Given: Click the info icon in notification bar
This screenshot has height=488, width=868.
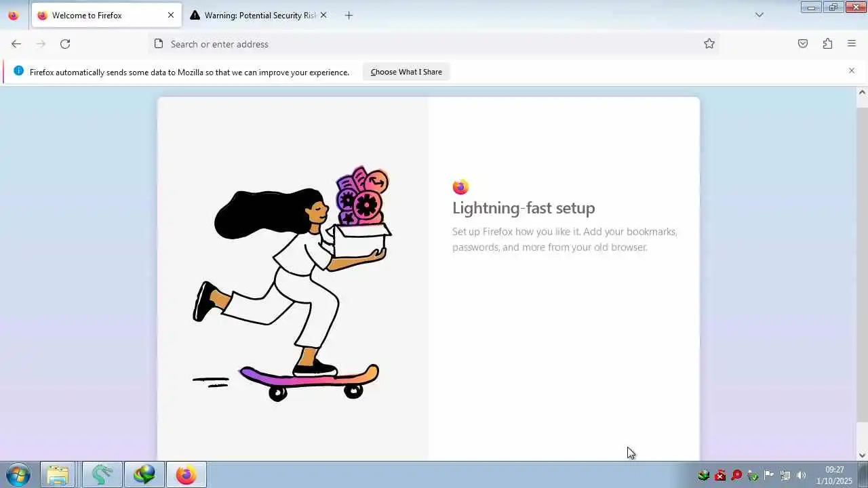Looking at the screenshot, I should pos(18,71).
